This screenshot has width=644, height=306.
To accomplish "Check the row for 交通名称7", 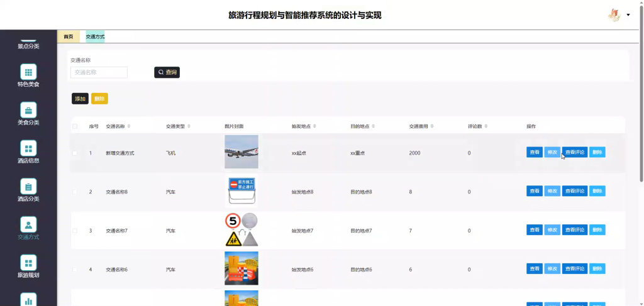I will [75, 231].
